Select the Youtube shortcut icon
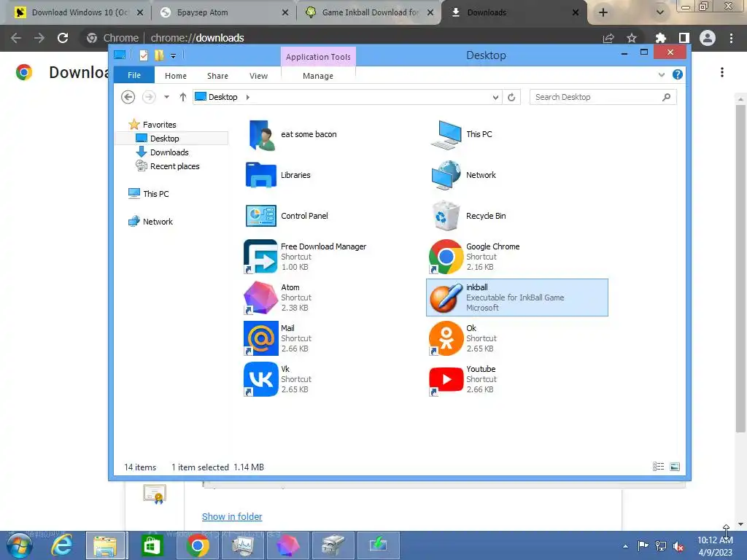747x560 pixels. tap(446, 379)
